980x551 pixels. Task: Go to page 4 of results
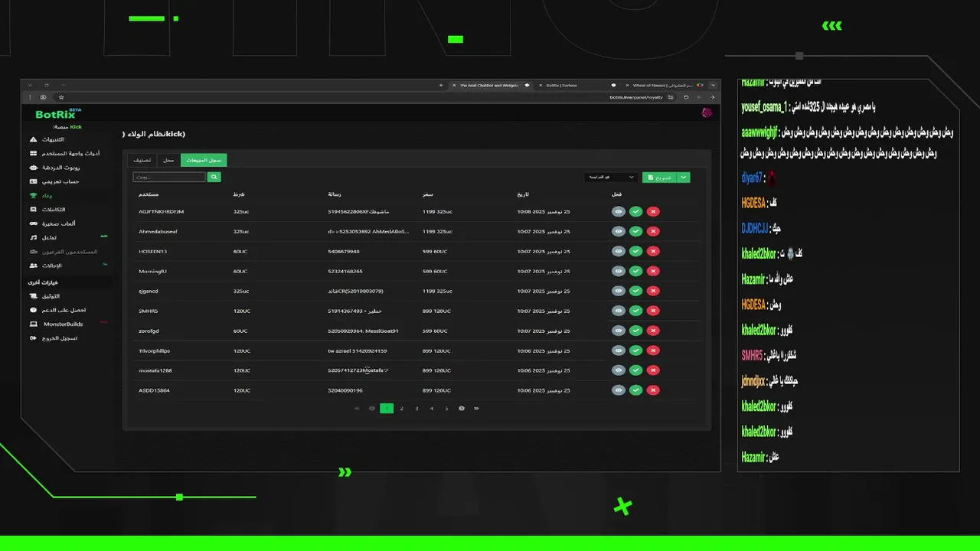point(432,409)
